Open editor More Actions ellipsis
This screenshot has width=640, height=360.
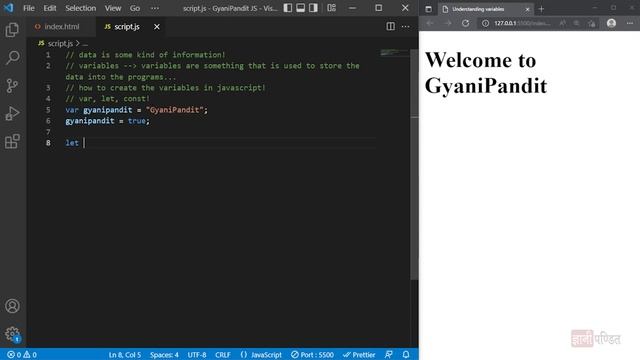[405, 27]
